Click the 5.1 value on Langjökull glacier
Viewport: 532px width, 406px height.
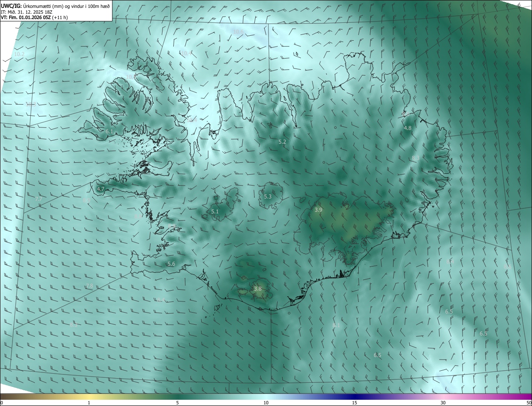point(215,212)
